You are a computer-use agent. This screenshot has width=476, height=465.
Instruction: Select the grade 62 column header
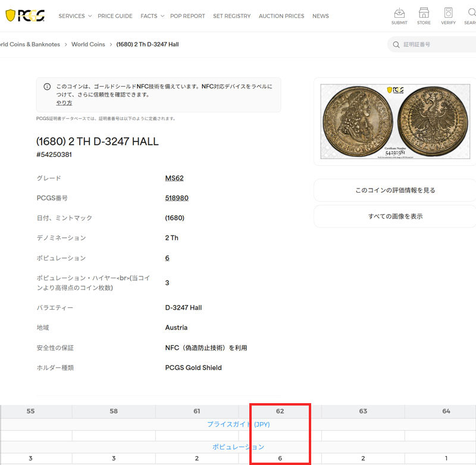point(280,411)
